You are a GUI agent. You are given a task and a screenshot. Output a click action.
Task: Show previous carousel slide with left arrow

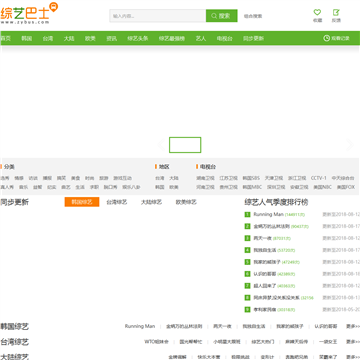coord(161,145)
